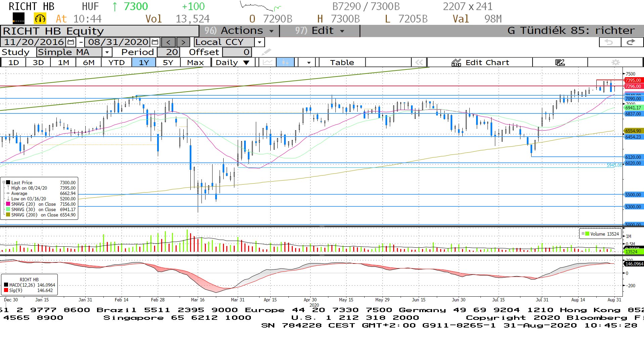Click the 7395.00 red price label
The width and height of the screenshot is (644, 344).
(x=633, y=80)
